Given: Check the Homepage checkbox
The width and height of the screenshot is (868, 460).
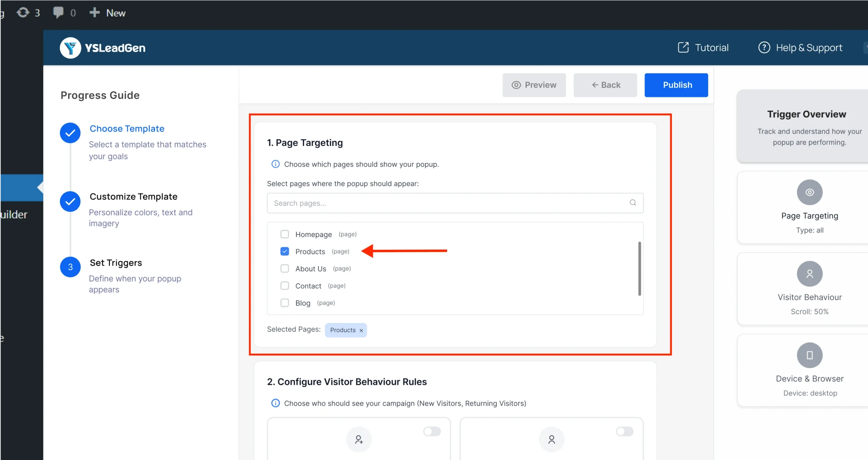Looking at the screenshot, I should click(284, 234).
